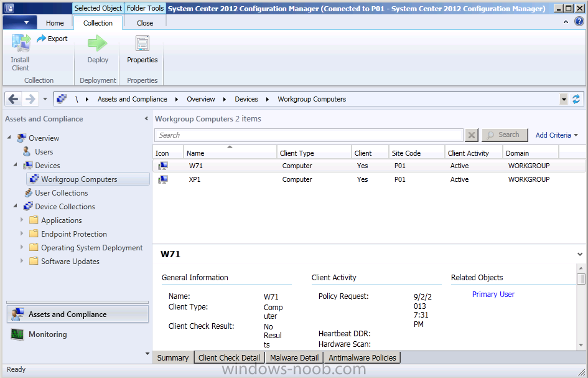Click the Devices breadcrumb segment

(x=246, y=99)
